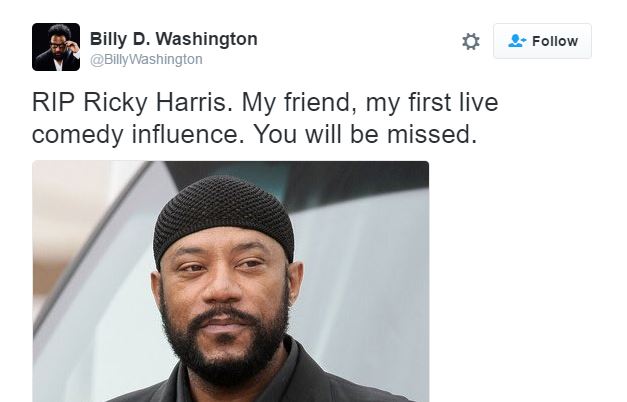Select the word "Follow" label

(555, 41)
